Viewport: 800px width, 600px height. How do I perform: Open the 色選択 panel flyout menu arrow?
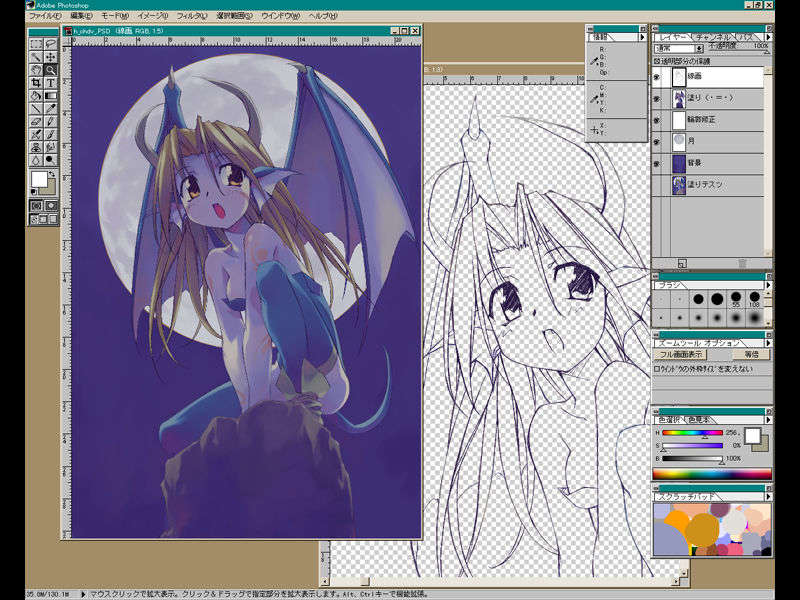coord(768,419)
